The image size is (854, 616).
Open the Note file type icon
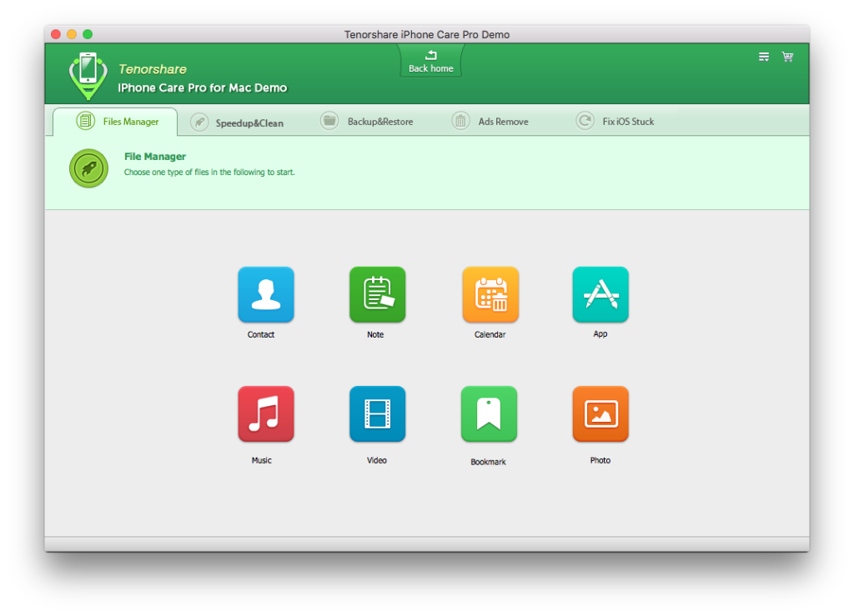(x=378, y=294)
